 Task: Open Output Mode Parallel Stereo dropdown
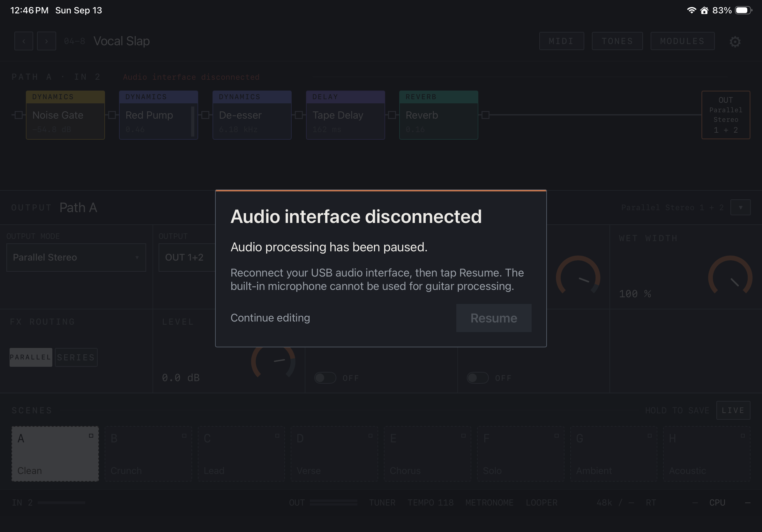click(x=76, y=257)
